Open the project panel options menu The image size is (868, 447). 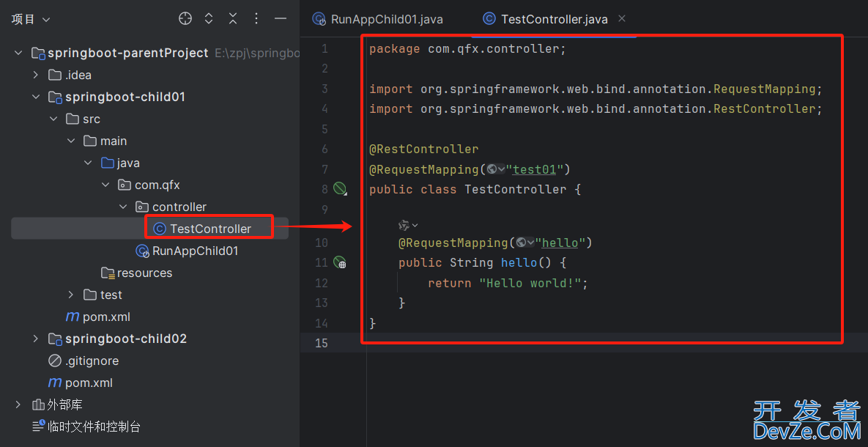click(256, 19)
